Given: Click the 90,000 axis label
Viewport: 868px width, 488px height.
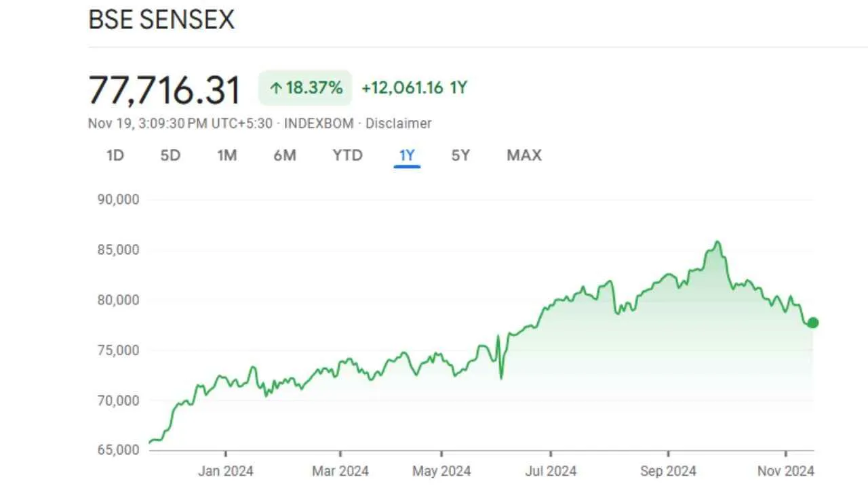Looking at the screenshot, I should 120,199.
